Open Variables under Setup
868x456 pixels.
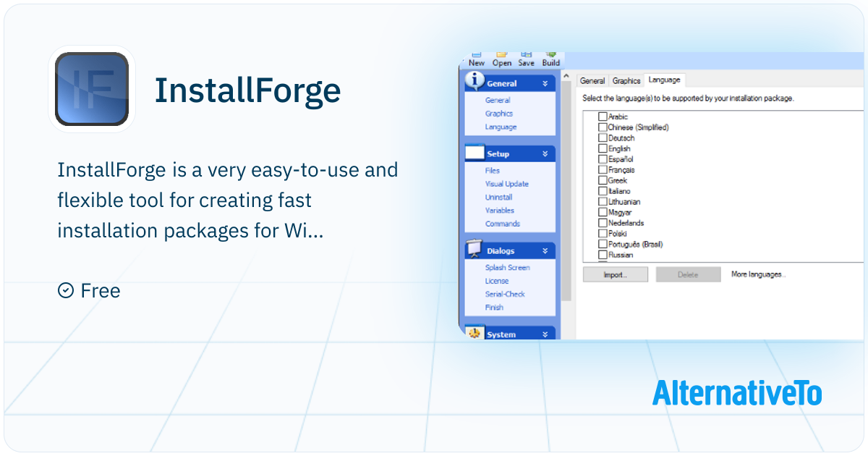[500, 211]
